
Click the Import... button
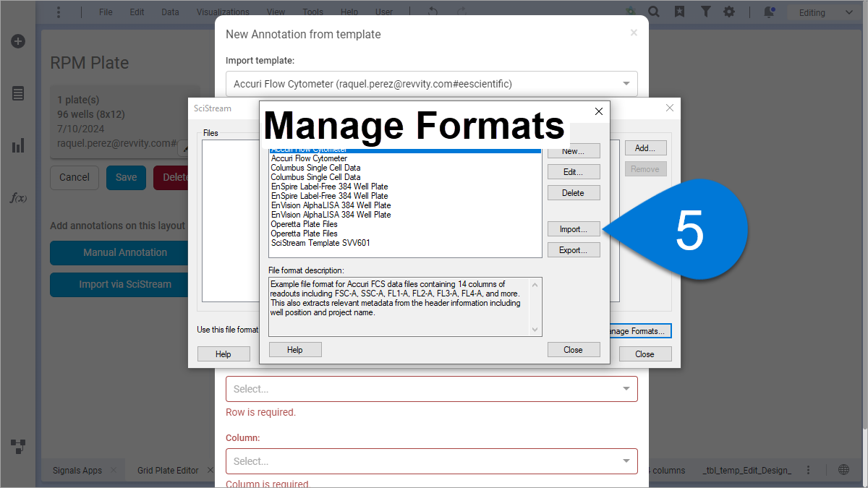tap(574, 229)
